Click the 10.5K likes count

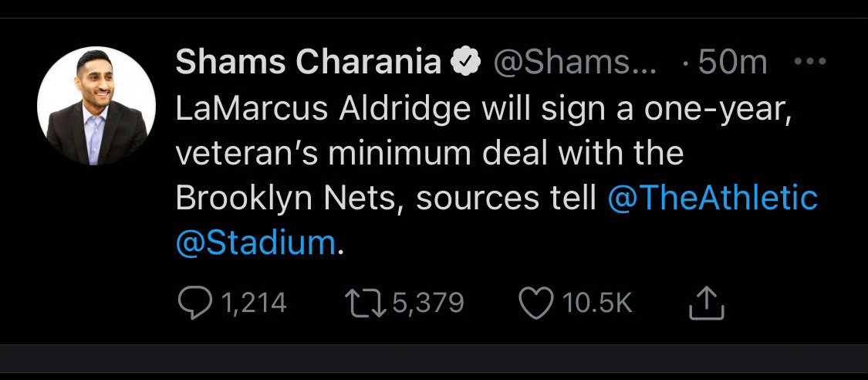click(597, 303)
